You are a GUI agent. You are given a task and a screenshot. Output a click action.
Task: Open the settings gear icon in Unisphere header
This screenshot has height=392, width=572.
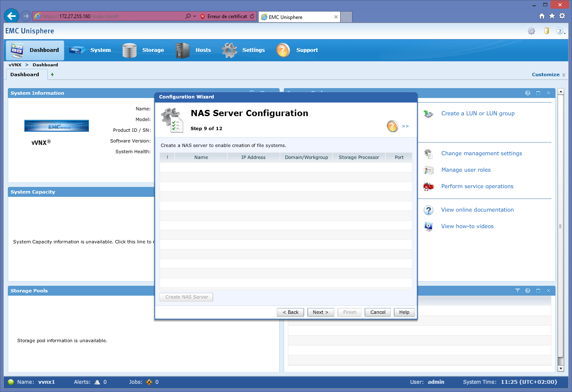531,31
